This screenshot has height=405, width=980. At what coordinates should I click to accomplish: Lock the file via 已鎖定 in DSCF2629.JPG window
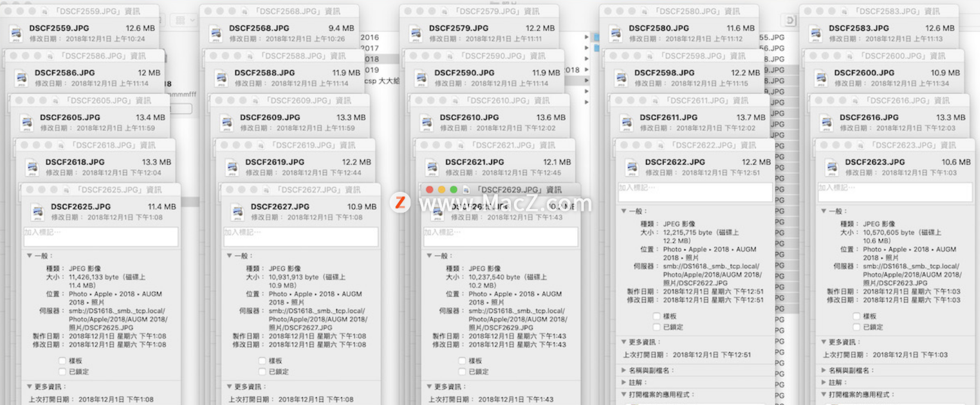[x=462, y=372]
